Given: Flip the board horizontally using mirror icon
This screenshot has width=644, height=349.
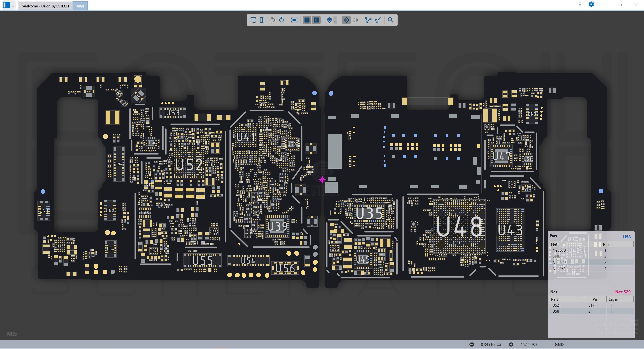Looking at the screenshot, I should [263, 20].
